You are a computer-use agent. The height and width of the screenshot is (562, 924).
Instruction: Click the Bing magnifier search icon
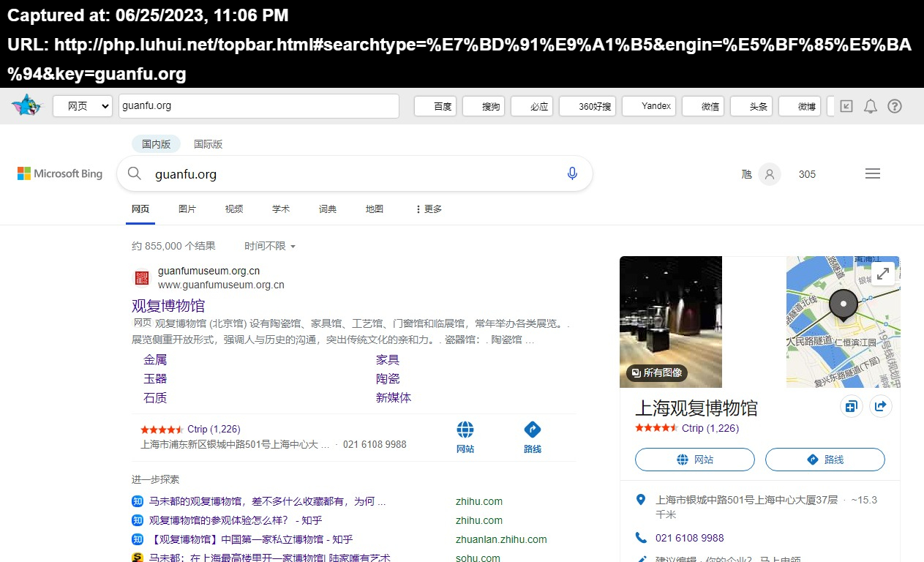135,173
